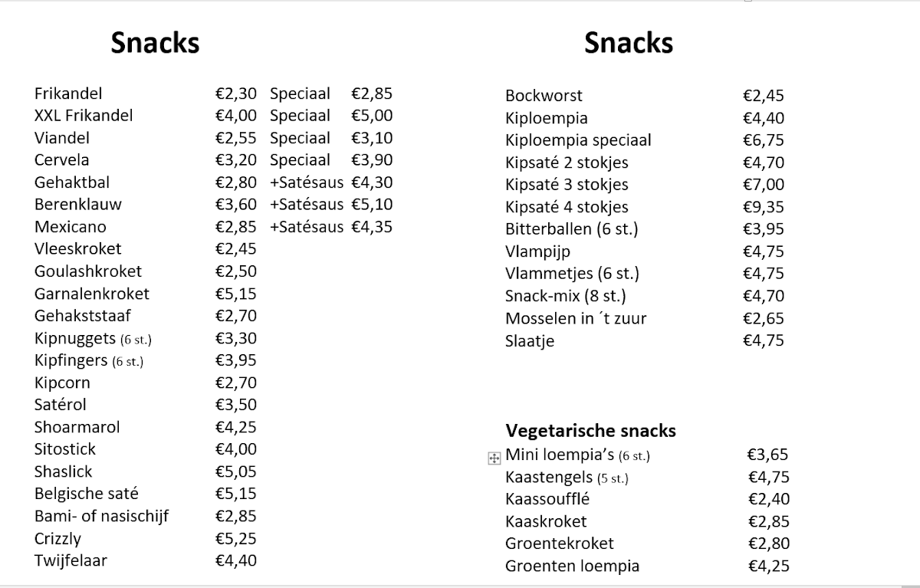Click the Belgische saté price €5,15

[236, 494]
